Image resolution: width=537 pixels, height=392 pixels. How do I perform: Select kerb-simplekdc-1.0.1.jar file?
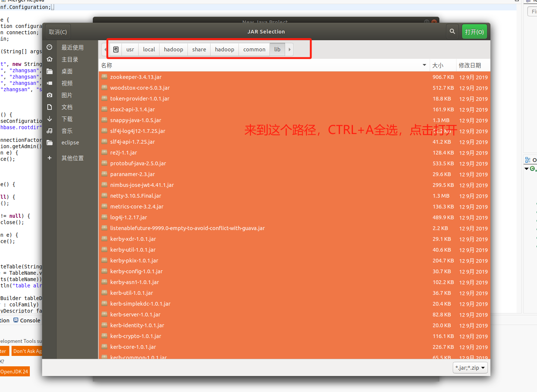pyautogui.click(x=294, y=304)
